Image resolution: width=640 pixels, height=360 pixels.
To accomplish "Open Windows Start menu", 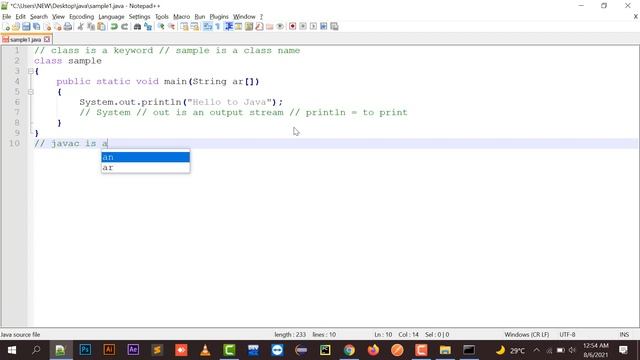I will coord(11,350).
